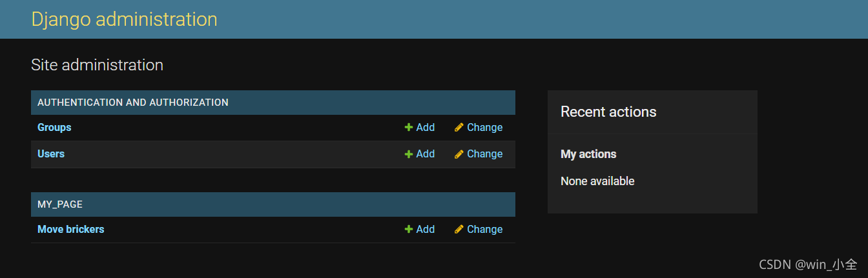868x278 pixels.
Task: Select the Add text for Move brickers
Action: pyautogui.click(x=425, y=230)
